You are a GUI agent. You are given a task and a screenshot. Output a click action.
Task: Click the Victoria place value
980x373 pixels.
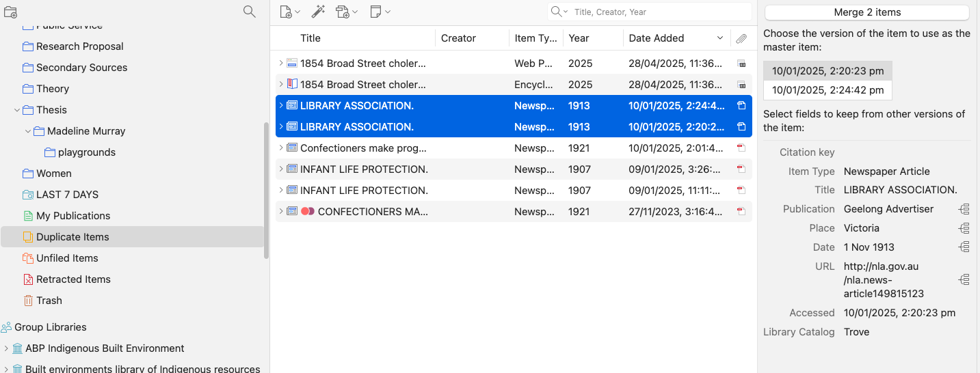click(862, 228)
